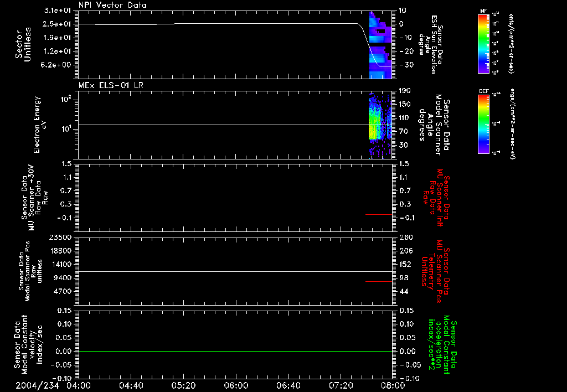Click the "Electron Energy eV" axis label

tap(40, 125)
